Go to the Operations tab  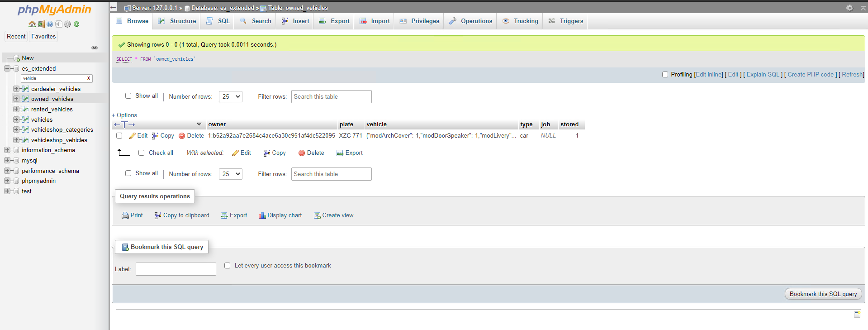tap(471, 21)
